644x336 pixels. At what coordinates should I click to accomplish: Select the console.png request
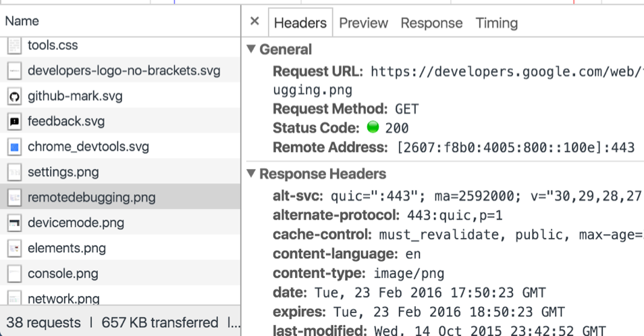(120, 274)
